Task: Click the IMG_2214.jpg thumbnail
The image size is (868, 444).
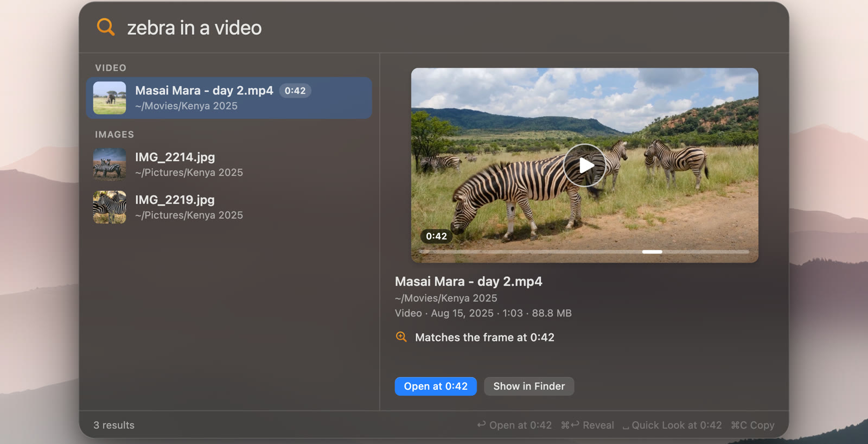Action: (110, 164)
